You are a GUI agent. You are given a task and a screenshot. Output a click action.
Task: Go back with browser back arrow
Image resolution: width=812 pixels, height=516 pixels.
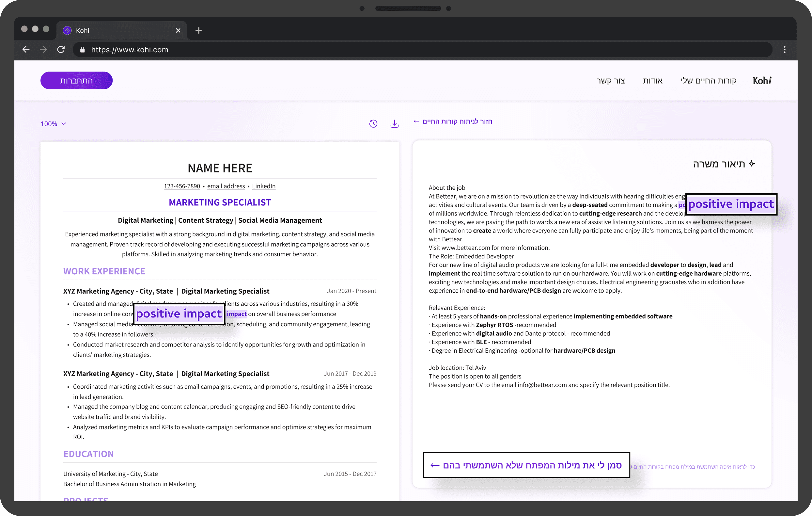26,50
